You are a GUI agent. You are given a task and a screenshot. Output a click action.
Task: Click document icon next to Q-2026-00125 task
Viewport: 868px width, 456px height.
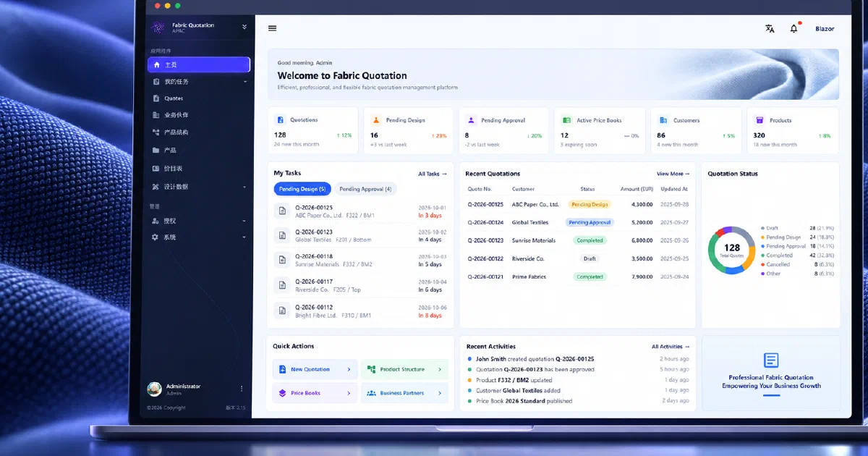coord(282,211)
